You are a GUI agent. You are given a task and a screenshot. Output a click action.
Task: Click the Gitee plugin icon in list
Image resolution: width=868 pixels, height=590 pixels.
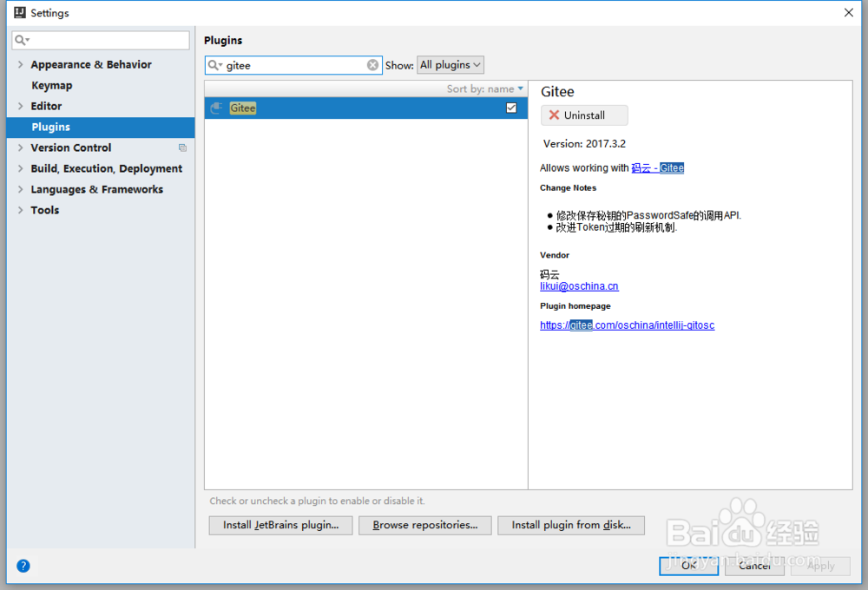pos(216,108)
